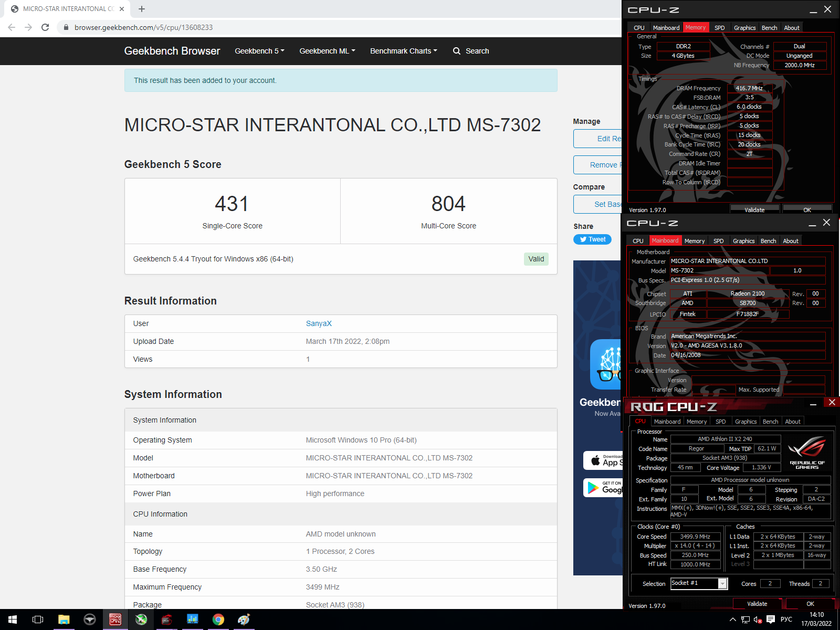The height and width of the screenshot is (630, 840).
Task: Select the 431 single-core score
Action: click(x=232, y=204)
